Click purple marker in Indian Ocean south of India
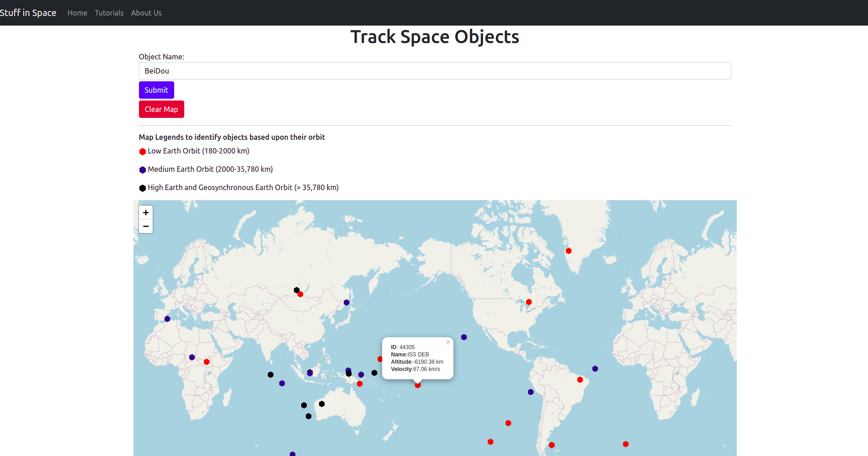 pyautogui.click(x=282, y=383)
